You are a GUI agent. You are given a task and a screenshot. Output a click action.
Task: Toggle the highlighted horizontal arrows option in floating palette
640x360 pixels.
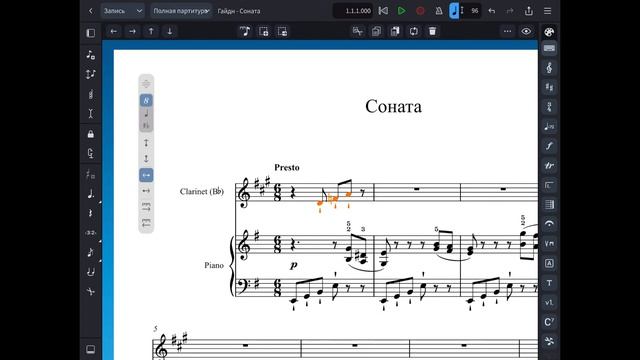146,175
